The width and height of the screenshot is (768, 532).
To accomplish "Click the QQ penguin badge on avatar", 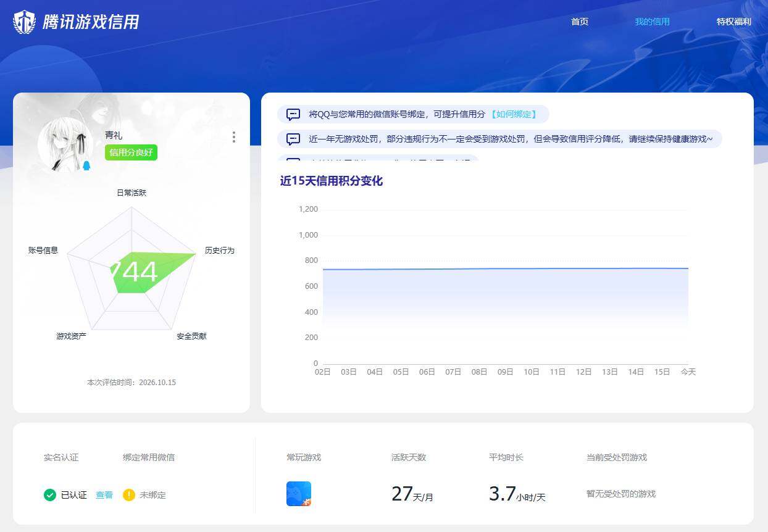I will (86, 165).
